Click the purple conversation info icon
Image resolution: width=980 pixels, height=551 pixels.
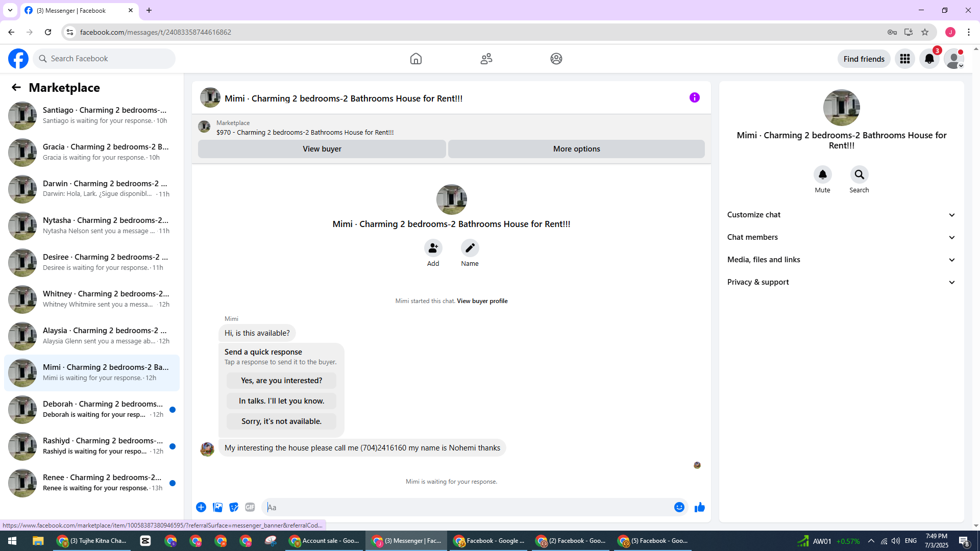(x=694, y=97)
